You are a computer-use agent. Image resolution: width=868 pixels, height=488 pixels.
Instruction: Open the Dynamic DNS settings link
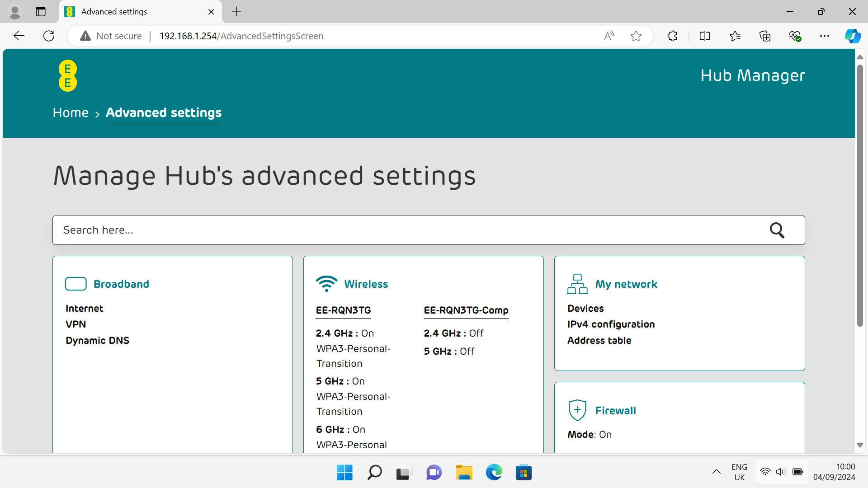97,340
